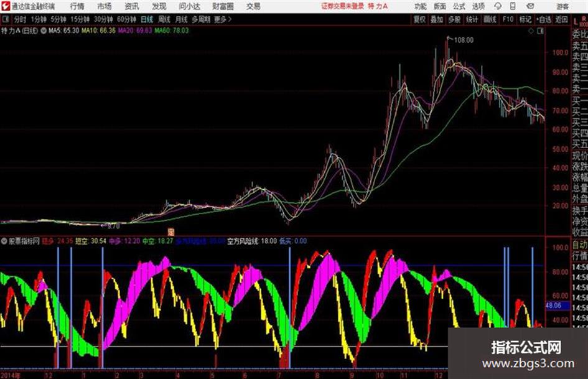Open the message envelope icon

tap(530, 6)
